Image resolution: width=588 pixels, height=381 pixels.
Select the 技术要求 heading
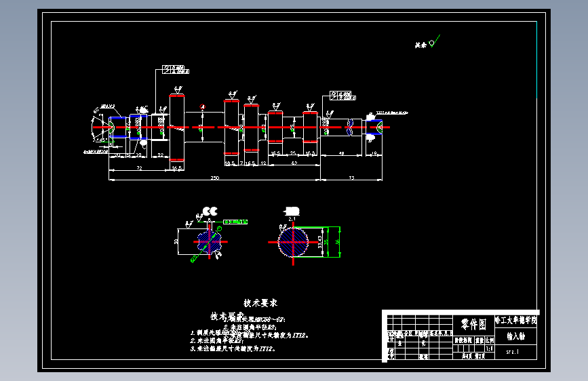click(260, 302)
